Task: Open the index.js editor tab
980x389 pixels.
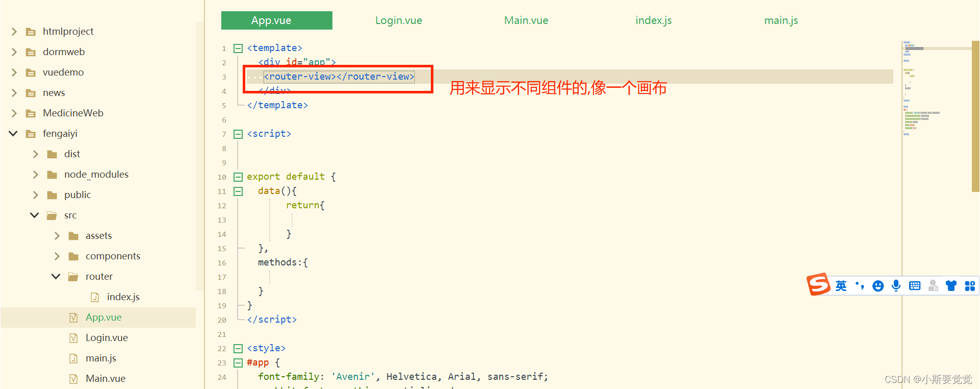Action: click(x=654, y=20)
